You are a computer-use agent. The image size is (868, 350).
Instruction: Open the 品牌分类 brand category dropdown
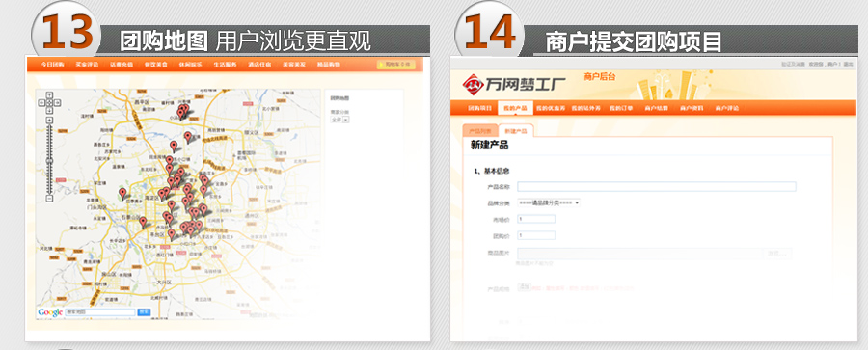click(x=549, y=202)
